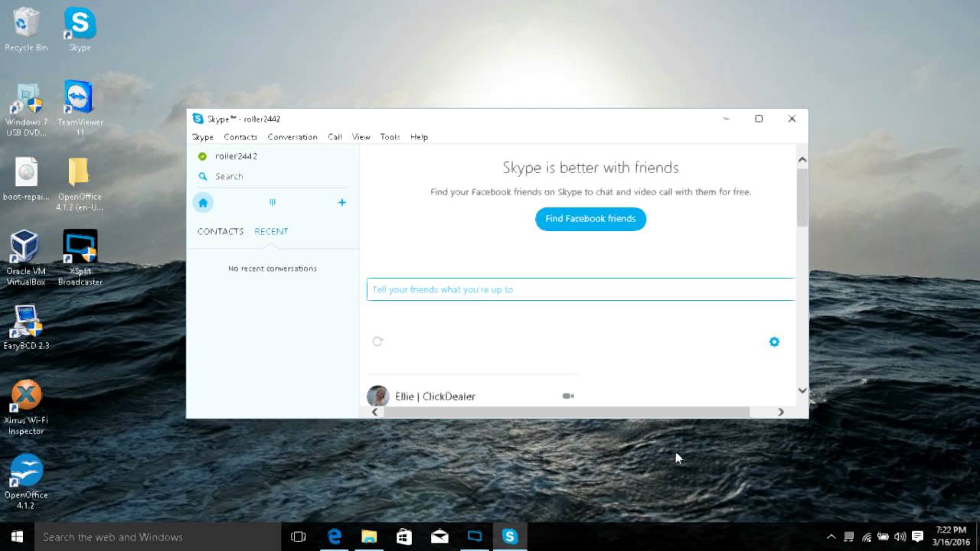The width and height of the screenshot is (980, 551).
Task: Switch to the CONTACTS tab
Action: click(220, 231)
